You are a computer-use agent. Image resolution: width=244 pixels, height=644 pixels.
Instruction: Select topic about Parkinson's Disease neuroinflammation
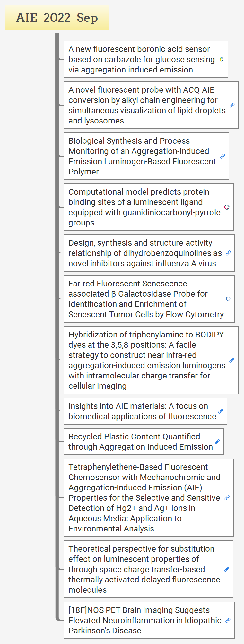149,620
